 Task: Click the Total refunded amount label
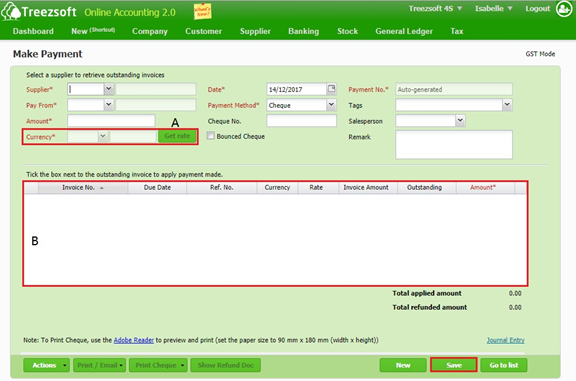click(429, 307)
